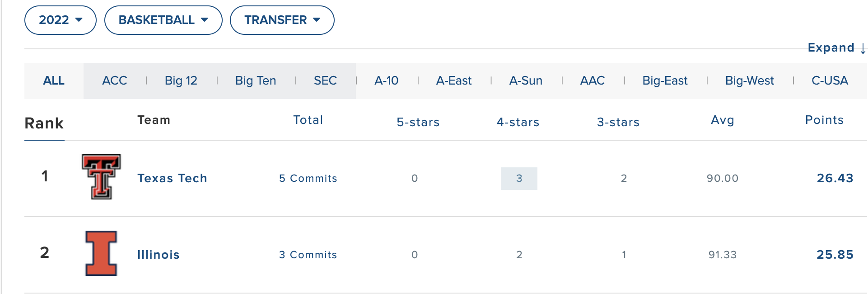Open the TRANSFER class type dropdown
The width and height of the screenshot is (868, 294).
(x=282, y=20)
